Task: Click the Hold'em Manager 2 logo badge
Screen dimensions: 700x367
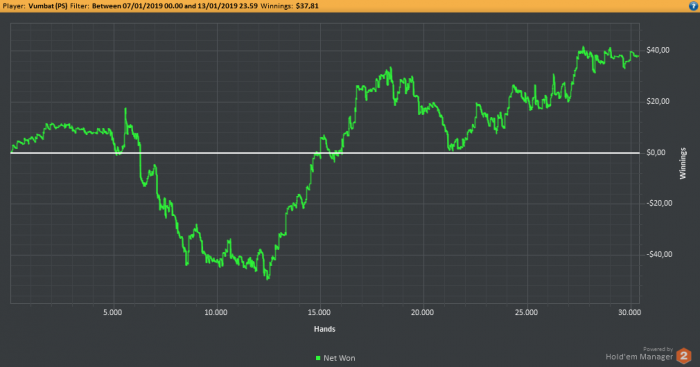Action: [x=683, y=356]
